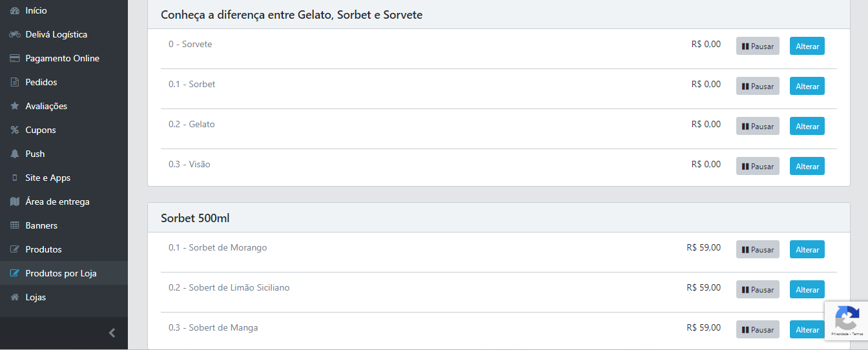This screenshot has height=350, width=868.
Task: Click Alterar for Sobert de Limão Siciliano
Action: pyautogui.click(x=807, y=289)
